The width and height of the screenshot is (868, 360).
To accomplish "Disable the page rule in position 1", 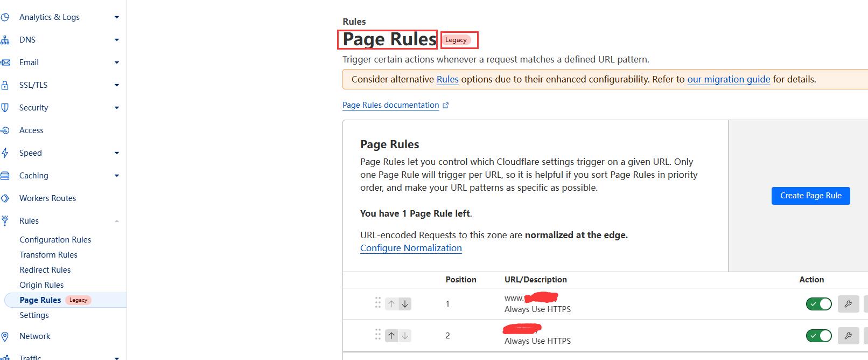I will [818, 304].
